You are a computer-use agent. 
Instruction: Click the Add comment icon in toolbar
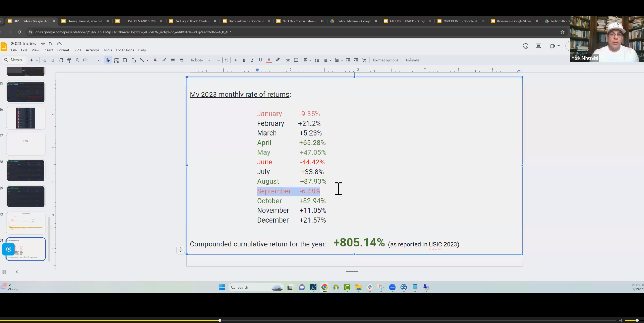pyautogui.click(x=296, y=60)
